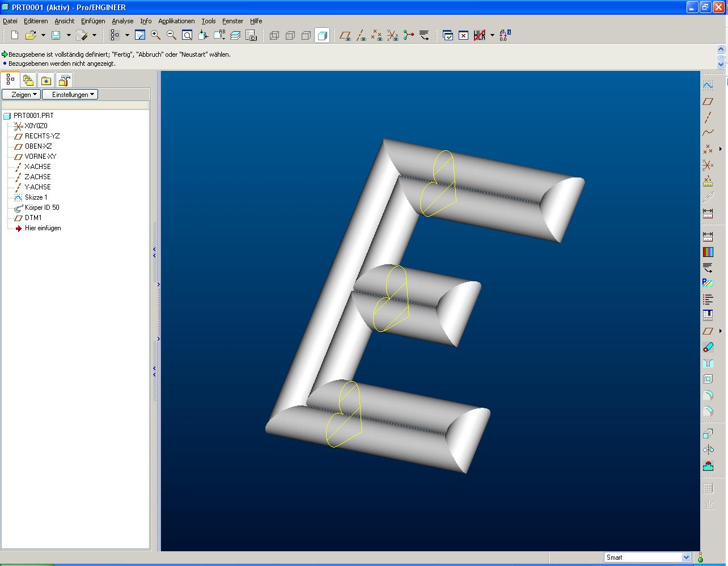Open the Ansicht menu
The height and width of the screenshot is (566, 728).
pos(65,21)
